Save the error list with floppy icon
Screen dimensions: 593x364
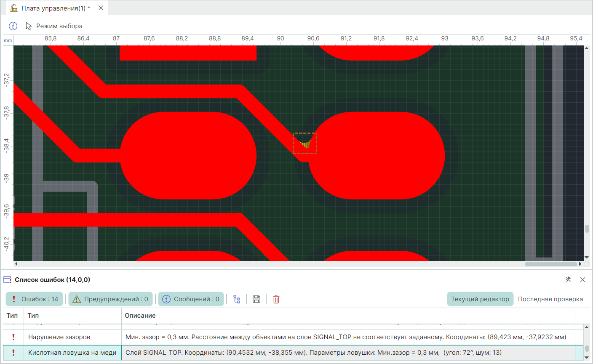[x=256, y=299]
